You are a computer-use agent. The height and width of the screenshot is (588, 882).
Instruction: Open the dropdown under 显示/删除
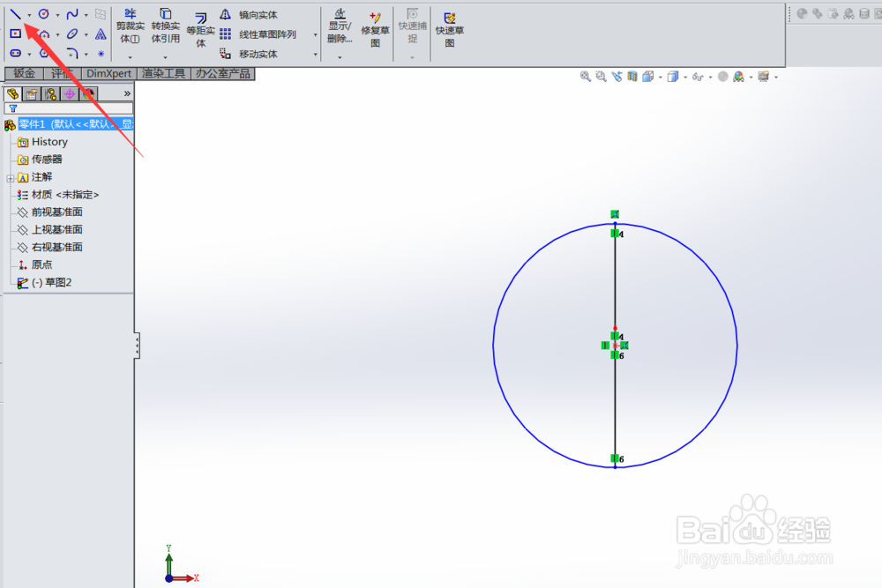(x=340, y=57)
